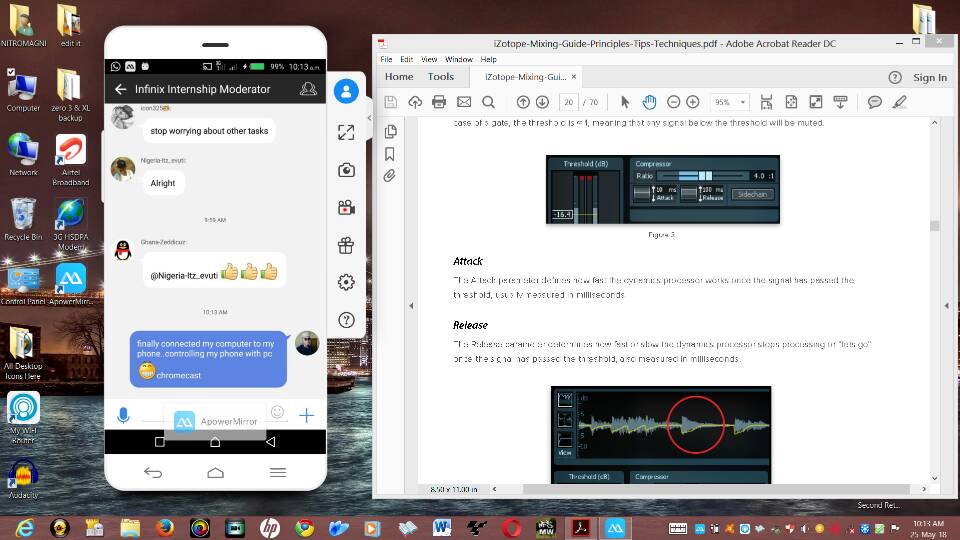This screenshot has width=960, height=540.
Task: Click the fit page icon in Acrobat
Action: 791,102
